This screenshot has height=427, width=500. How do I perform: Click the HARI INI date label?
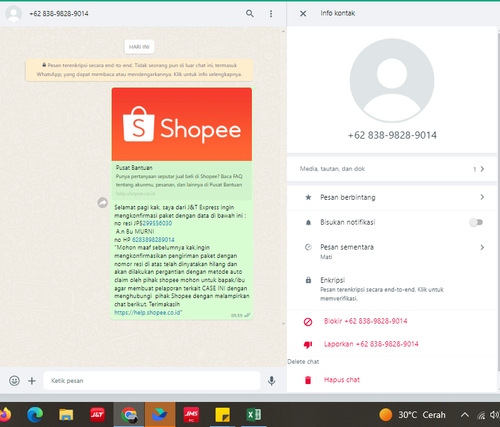click(139, 47)
